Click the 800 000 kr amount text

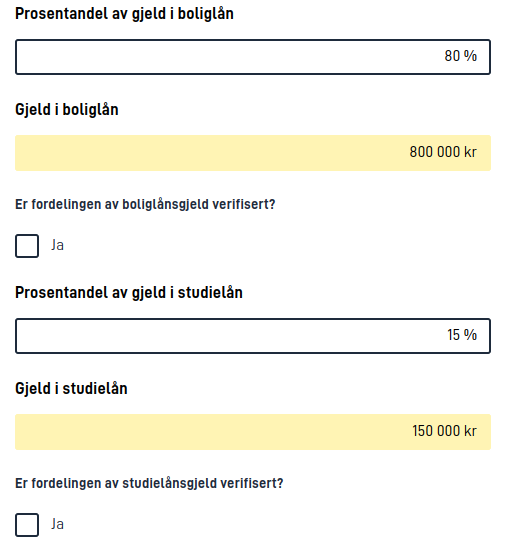point(443,152)
